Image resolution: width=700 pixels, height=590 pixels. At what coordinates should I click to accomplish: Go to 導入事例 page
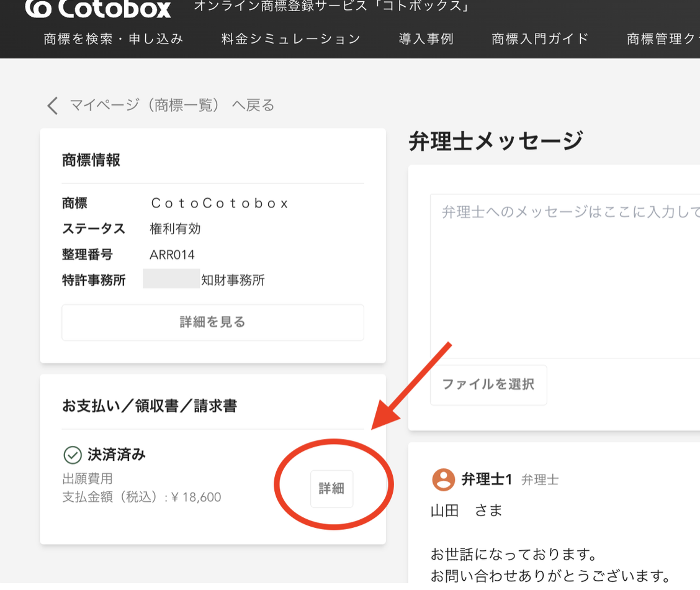click(426, 39)
